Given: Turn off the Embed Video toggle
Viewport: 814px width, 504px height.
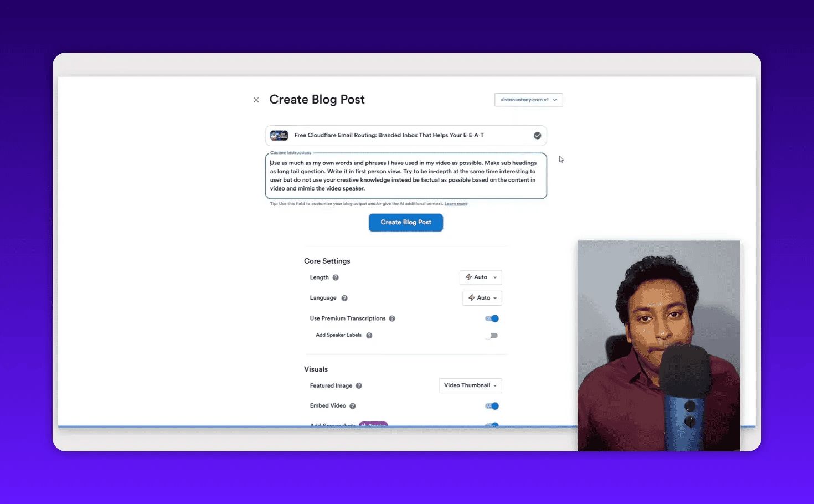Looking at the screenshot, I should click(491, 405).
